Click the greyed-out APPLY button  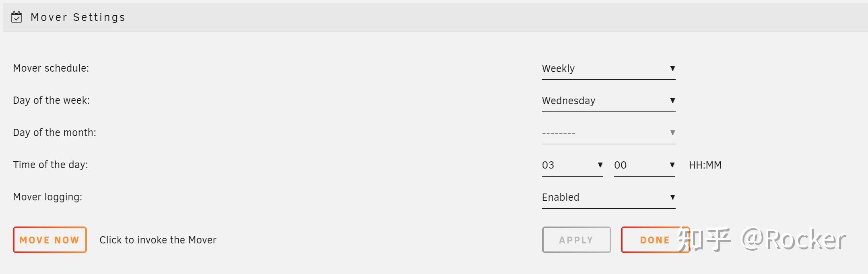coord(576,240)
